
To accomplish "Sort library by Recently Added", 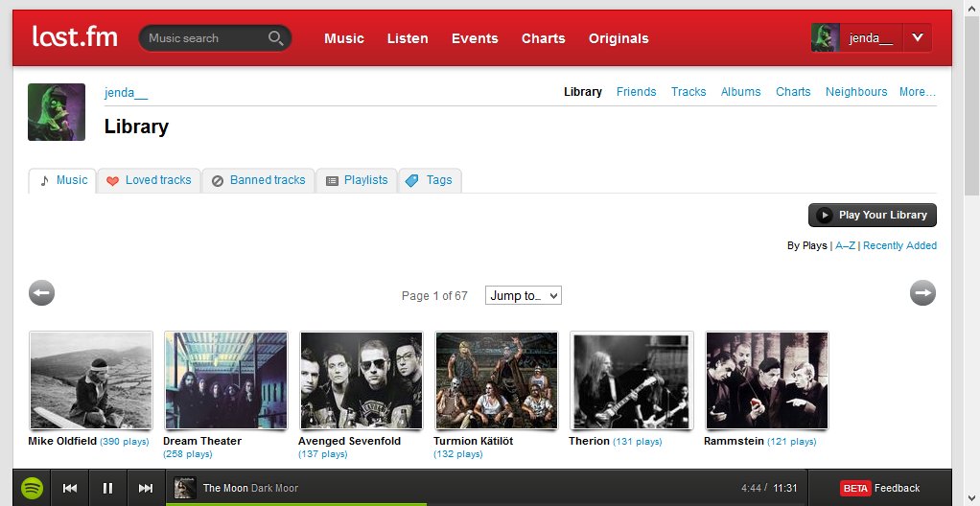I will [x=899, y=245].
